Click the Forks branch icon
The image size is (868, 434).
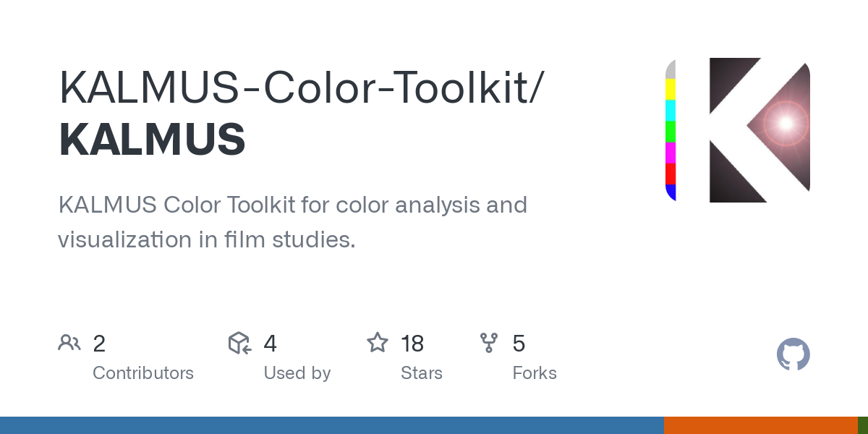click(x=489, y=343)
